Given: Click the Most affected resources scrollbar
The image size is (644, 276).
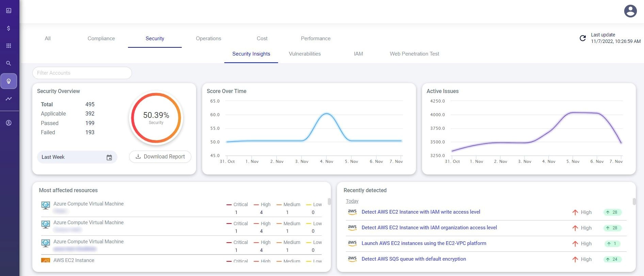Looking at the screenshot, I should (x=329, y=202).
